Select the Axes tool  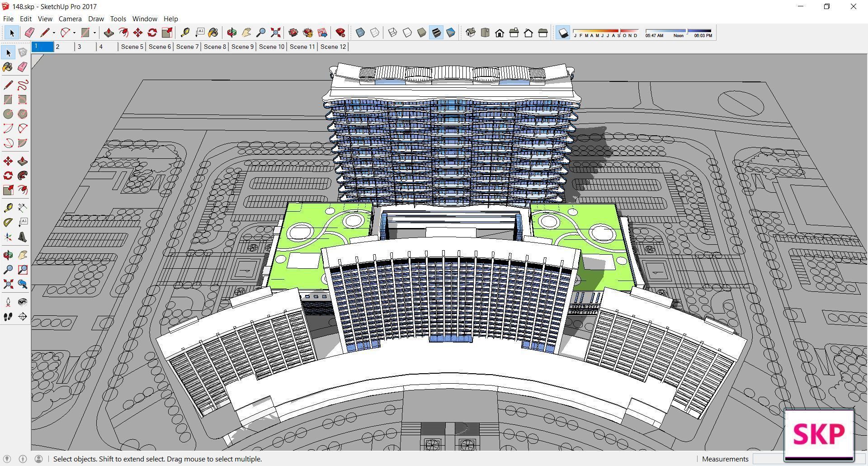[x=8, y=237]
